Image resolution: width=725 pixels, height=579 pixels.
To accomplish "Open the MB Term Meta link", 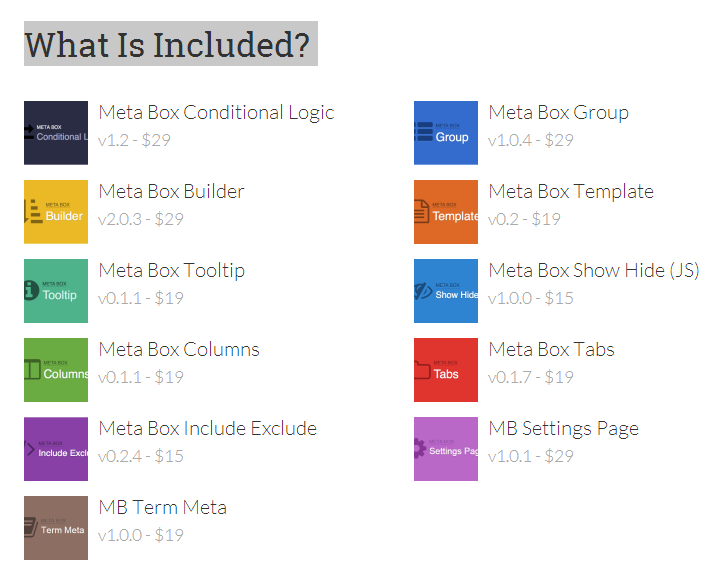I will (163, 508).
